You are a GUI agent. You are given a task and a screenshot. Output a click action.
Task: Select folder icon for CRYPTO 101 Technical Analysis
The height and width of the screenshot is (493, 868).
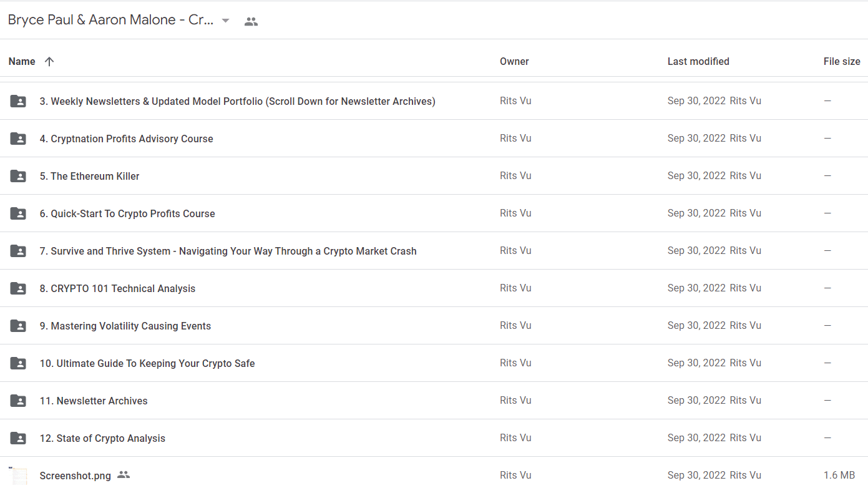[18, 288]
